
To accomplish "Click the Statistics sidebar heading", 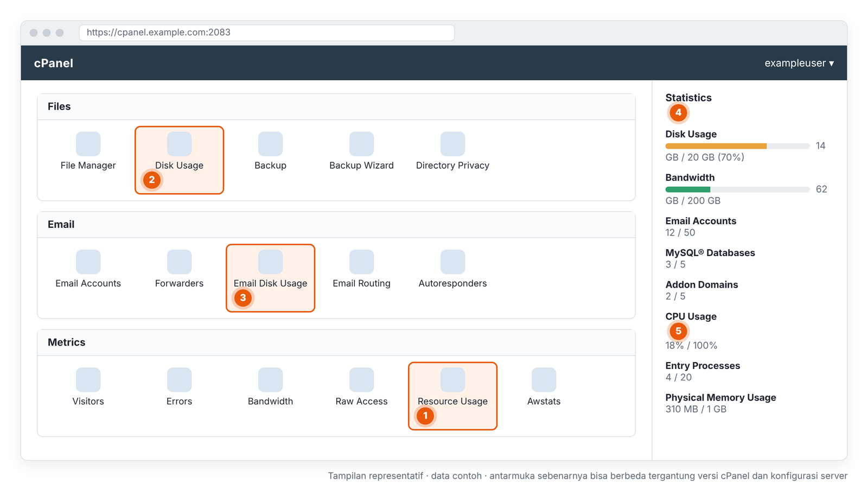I will (688, 98).
